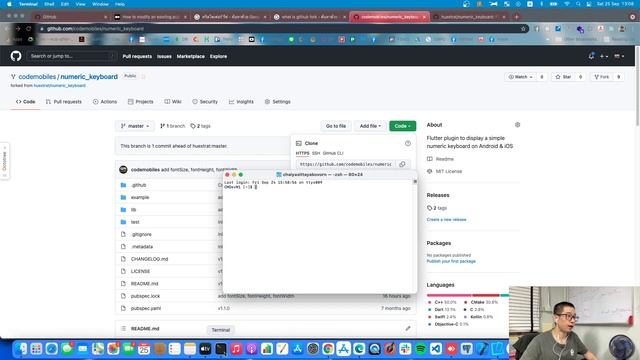Select SSH clone option

316,153
